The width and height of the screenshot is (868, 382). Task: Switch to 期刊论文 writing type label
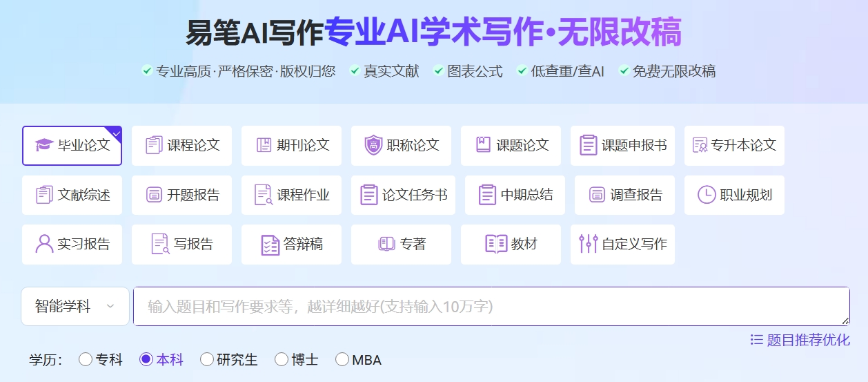tap(304, 145)
